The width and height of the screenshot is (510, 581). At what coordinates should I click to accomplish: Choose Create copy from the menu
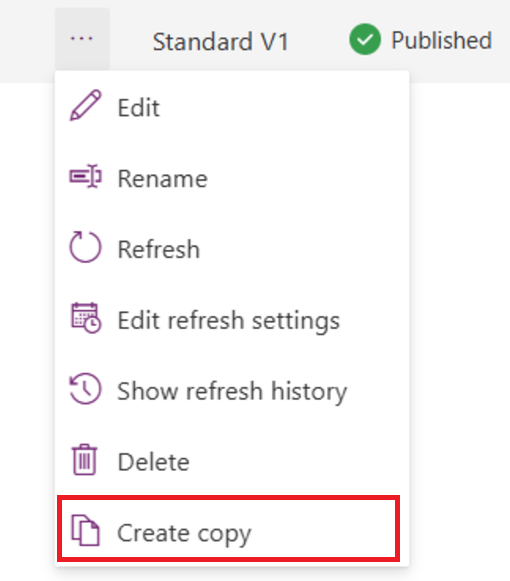click(x=228, y=528)
